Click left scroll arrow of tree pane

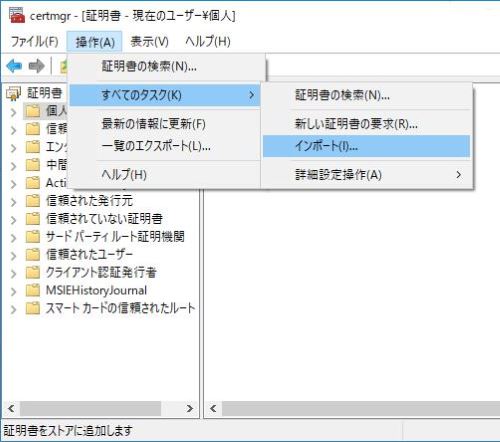coord(11,408)
